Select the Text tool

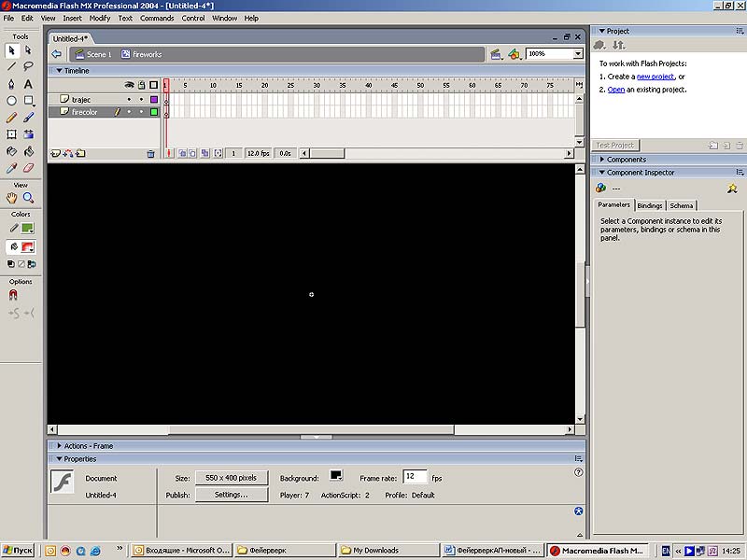[x=29, y=84]
